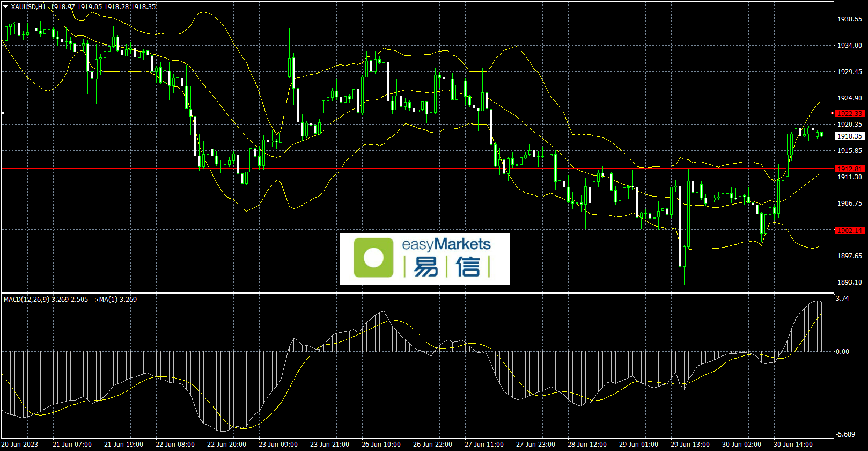
Task: Click the 1924.90 price axis label
Action: [850, 98]
